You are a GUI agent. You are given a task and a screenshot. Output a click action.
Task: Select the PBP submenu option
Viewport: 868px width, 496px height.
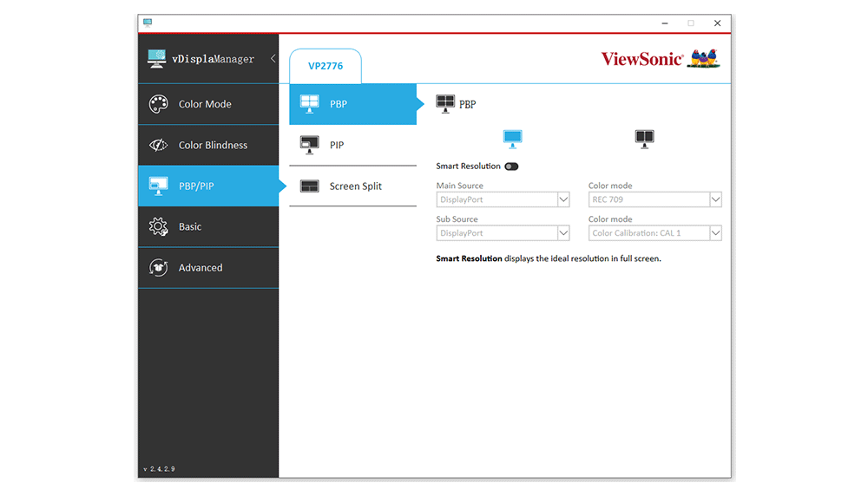(x=352, y=104)
